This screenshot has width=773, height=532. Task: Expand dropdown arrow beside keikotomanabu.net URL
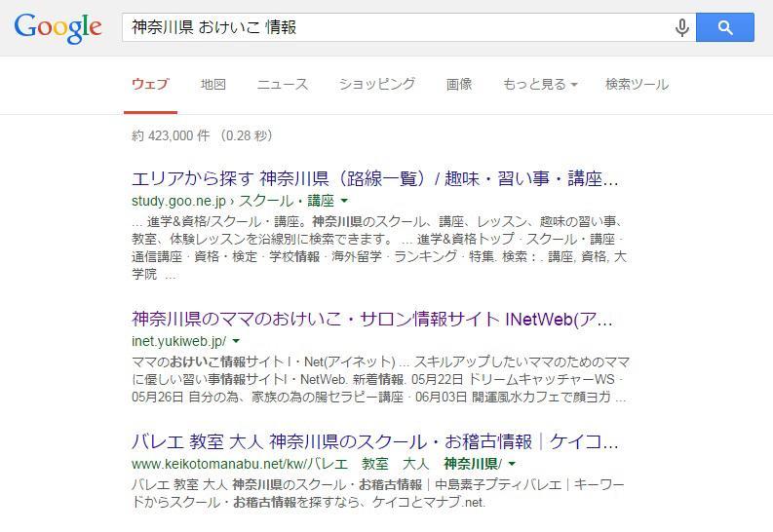tap(512, 464)
